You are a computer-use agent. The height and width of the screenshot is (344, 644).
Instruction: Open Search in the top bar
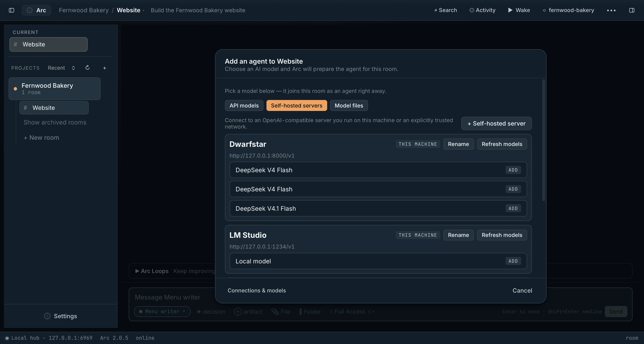click(446, 10)
